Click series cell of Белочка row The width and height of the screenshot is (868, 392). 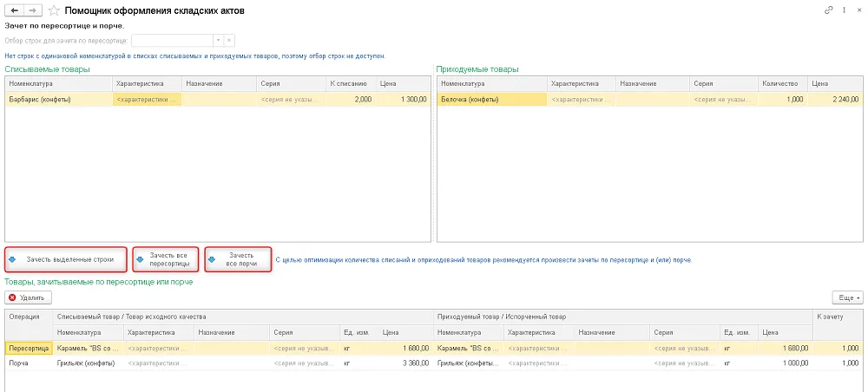(724, 100)
